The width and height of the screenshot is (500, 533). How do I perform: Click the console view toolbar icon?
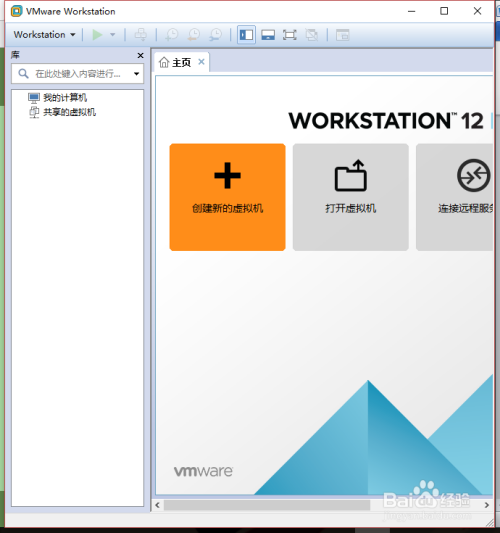tap(342, 35)
